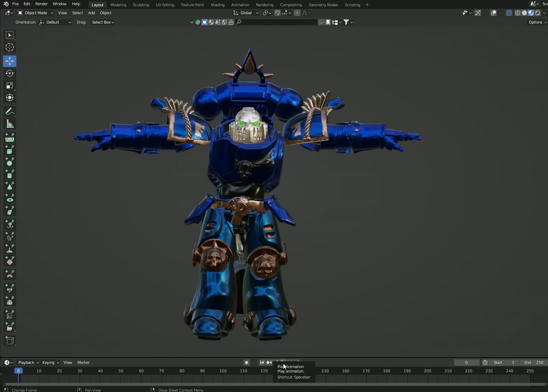The width and height of the screenshot is (548, 392).
Task: Select the Transform tool
Action: pos(9,98)
